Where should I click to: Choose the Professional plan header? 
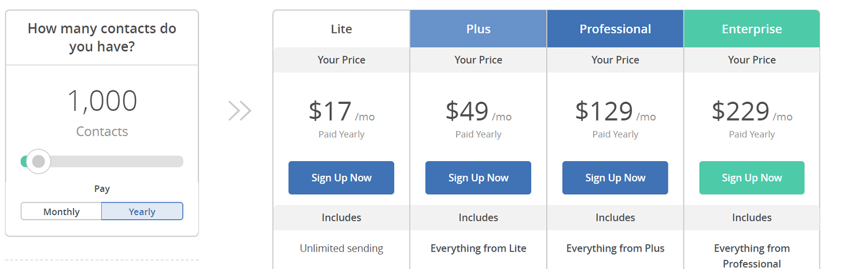[615, 29]
